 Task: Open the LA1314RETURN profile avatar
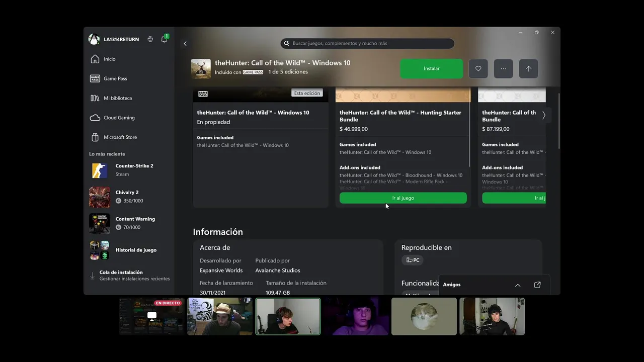(x=94, y=39)
